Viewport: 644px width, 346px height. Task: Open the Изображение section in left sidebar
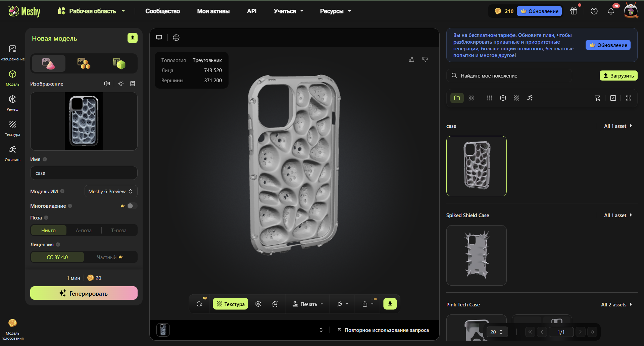[12, 53]
